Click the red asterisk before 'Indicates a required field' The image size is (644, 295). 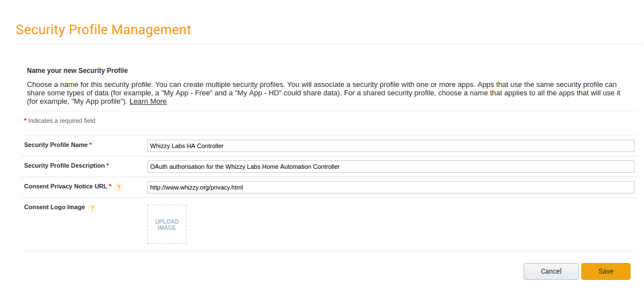25,121
